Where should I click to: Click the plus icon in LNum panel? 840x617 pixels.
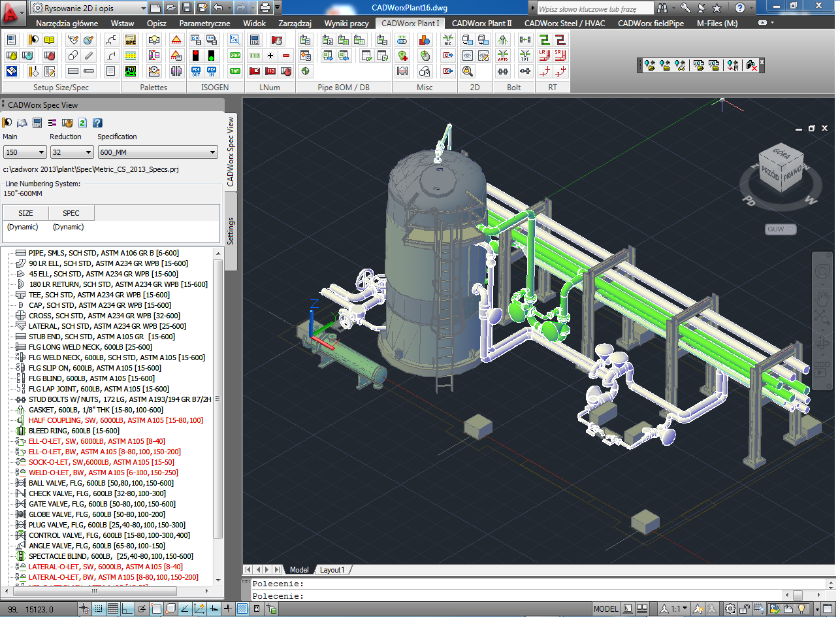point(270,56)
